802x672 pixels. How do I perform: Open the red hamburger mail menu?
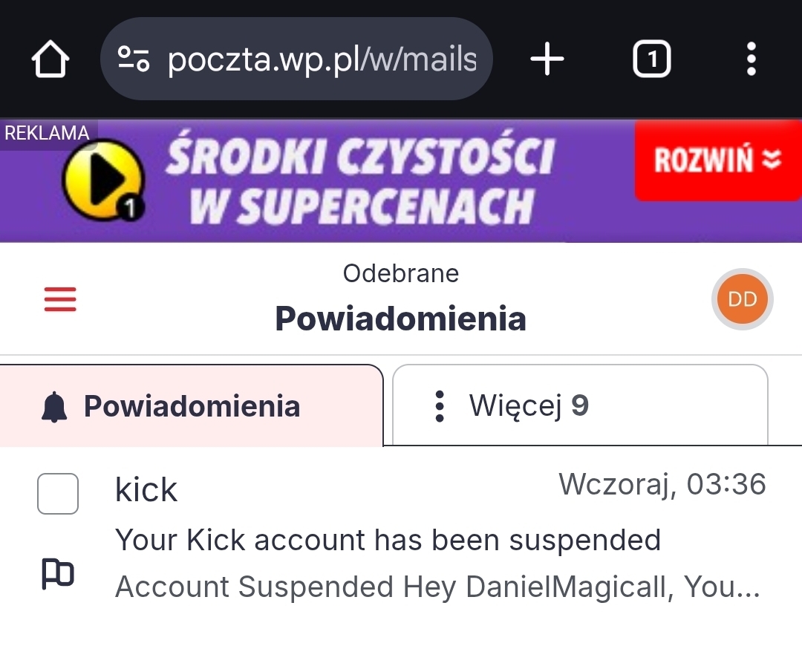click(60, 299)
